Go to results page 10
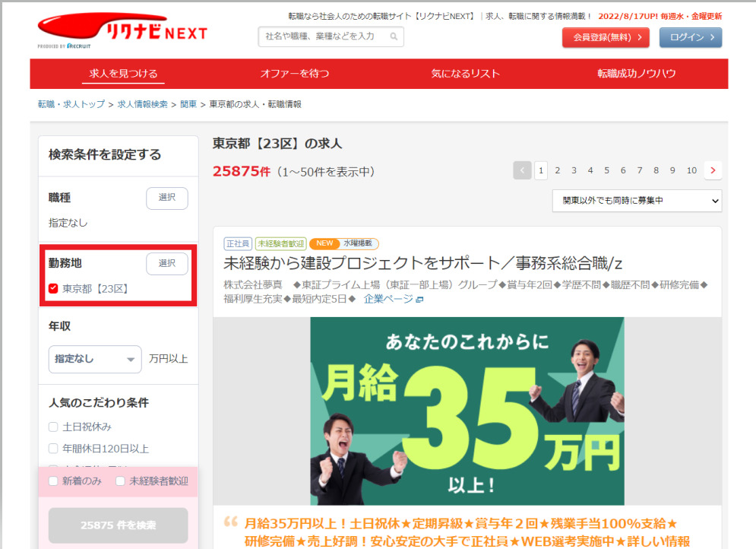 [691, 170]
